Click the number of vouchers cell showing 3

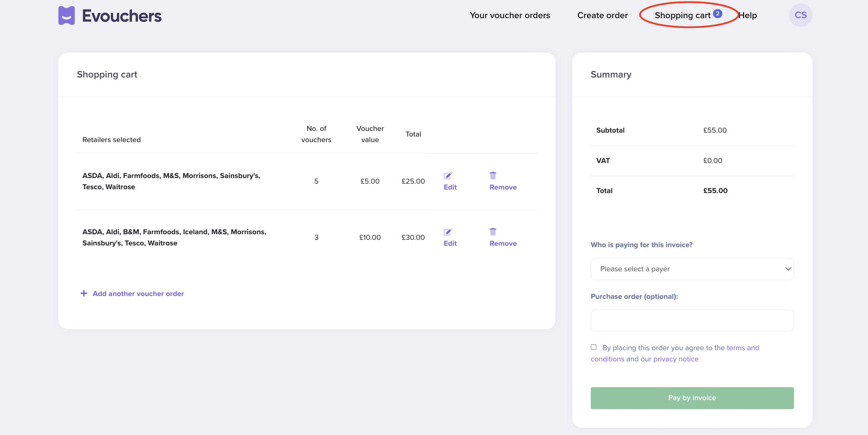click(316, 237)
